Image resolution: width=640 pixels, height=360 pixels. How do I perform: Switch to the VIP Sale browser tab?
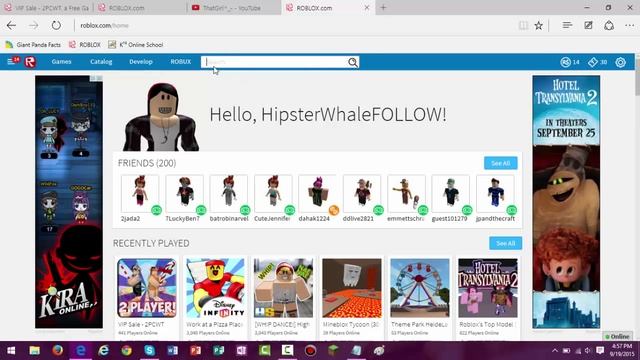(47, 8)
